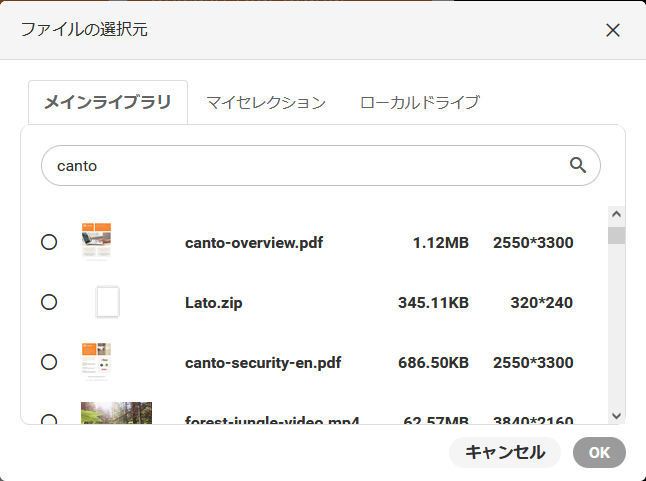Switch to the ローカルドライブ tab

pos(420,102)
